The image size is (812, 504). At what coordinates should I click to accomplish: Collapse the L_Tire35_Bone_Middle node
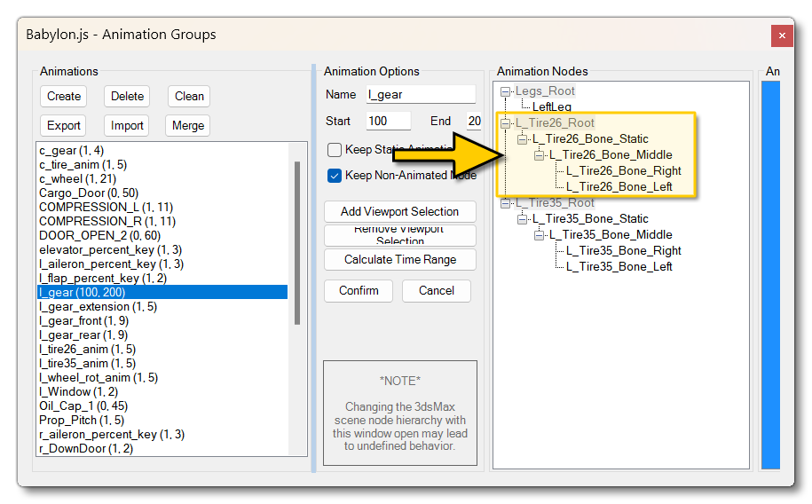click(x=540, y=235)
